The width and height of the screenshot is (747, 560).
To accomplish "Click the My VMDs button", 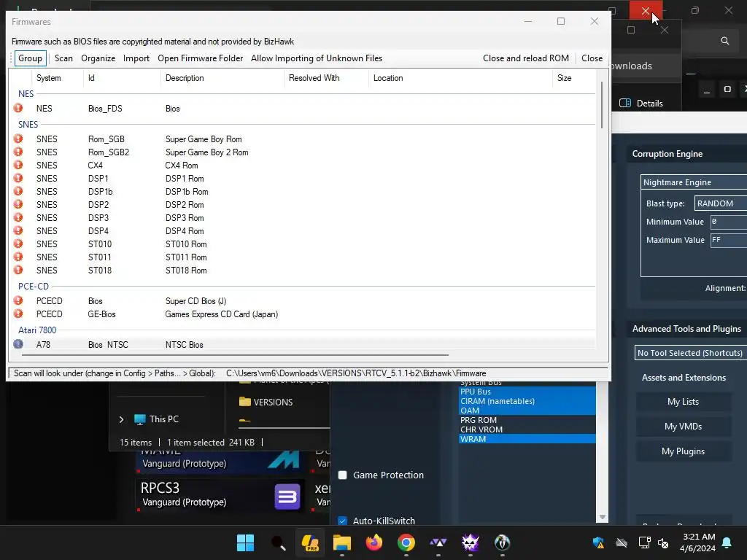I will pos(683,426).
